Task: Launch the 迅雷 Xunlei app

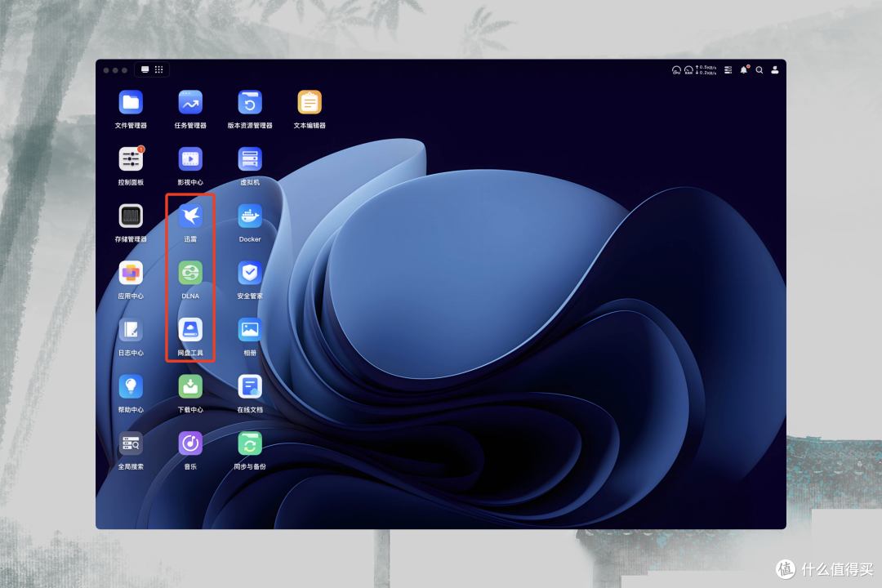Action: (x=190, y=216)
